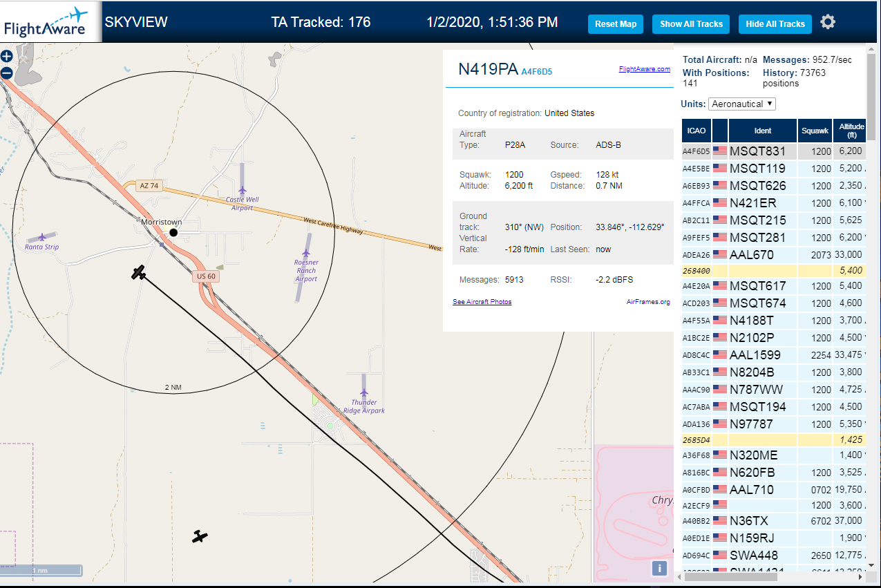Select the AAL1599 row
This screenshot has width=881, height=588.
coord(774,354)
